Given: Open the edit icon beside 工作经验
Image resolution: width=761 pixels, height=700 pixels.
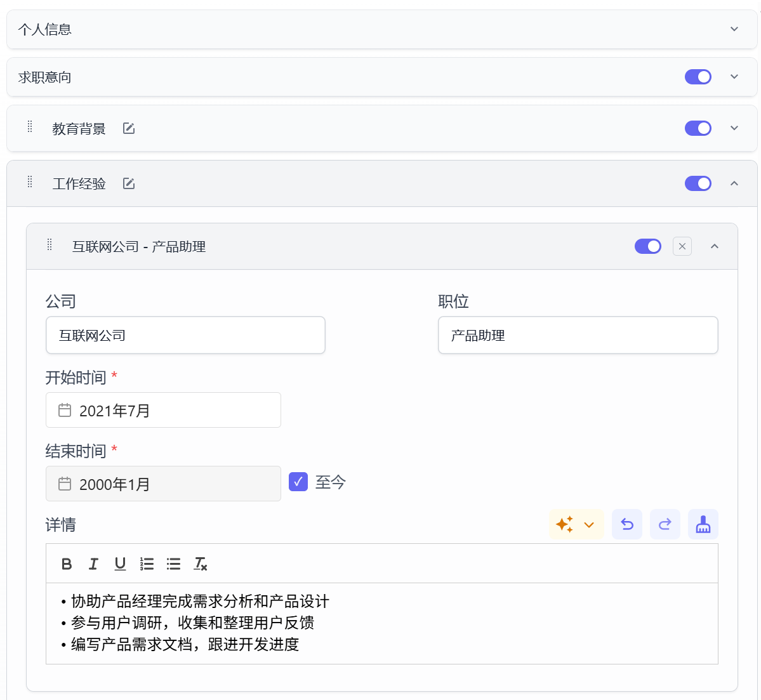Looking at the screenshot, I should 128,183.
